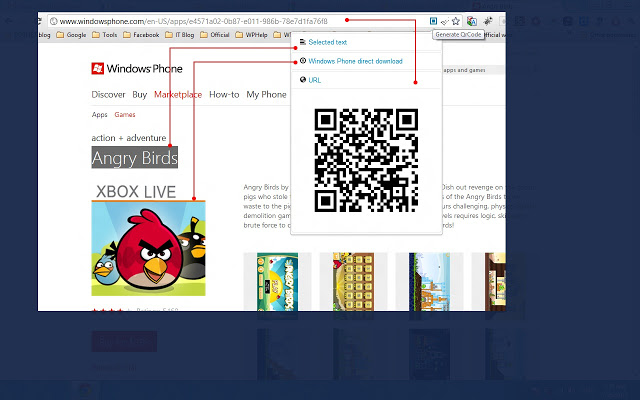Open the My Phone tab
This screenshot has width=640, height=400.
click(266, 95)
